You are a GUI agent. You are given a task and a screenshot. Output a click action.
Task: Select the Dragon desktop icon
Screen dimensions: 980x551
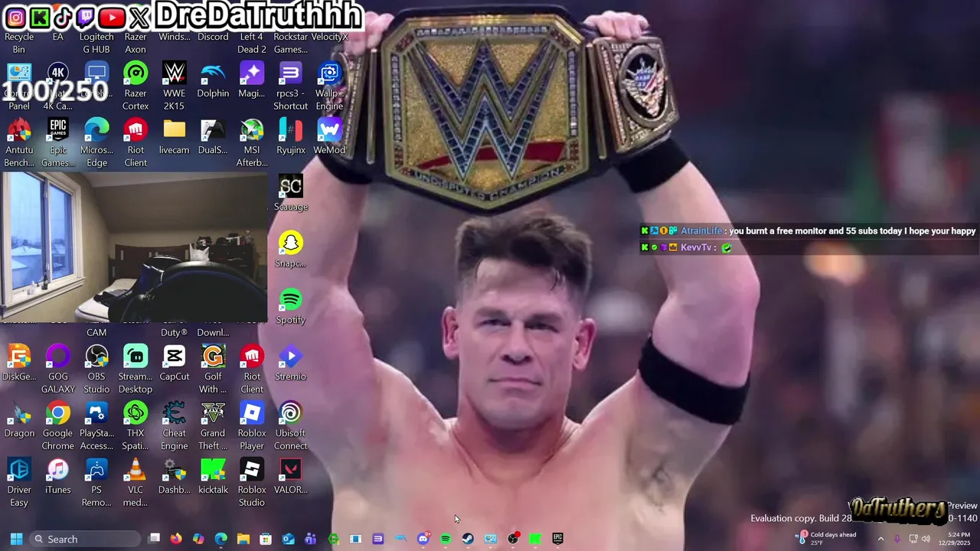(x=19, y=419)
